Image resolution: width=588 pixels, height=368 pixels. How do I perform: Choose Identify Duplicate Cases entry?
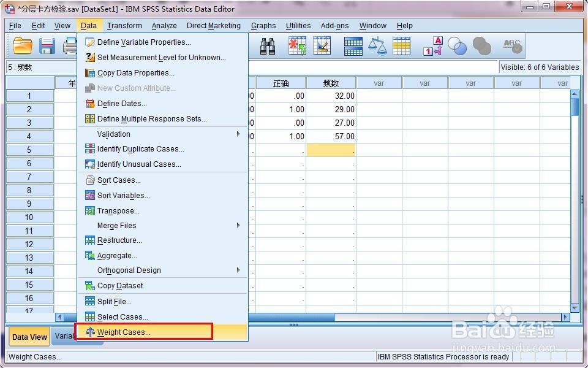[162, 148]
